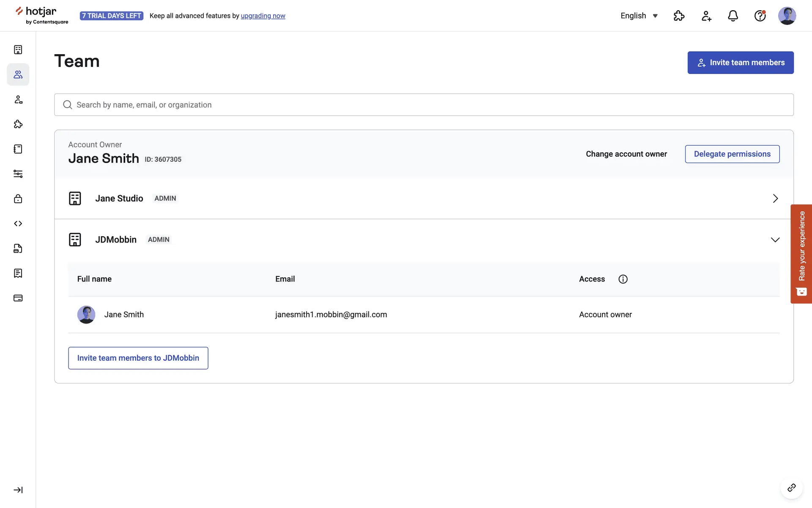
Task: Open the Team sidebar icon
Action: [18, 75]
